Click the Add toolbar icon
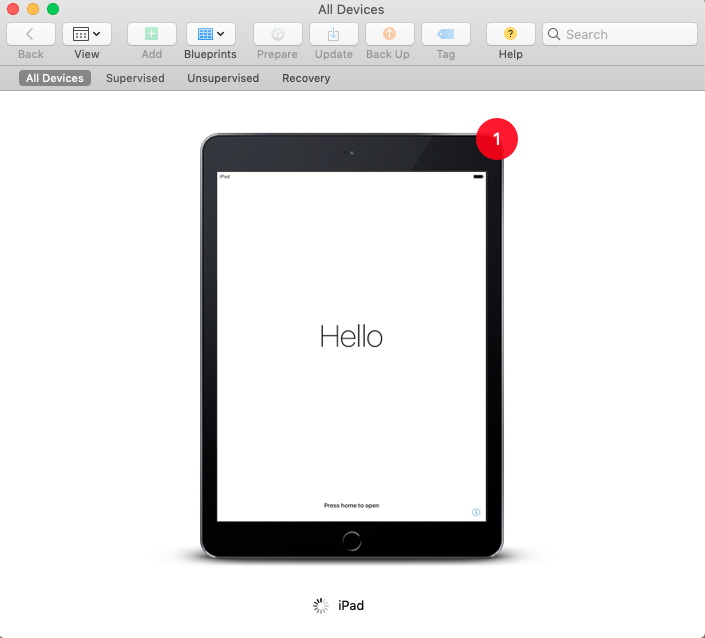705x638 pixels. (x=151, y=34)
